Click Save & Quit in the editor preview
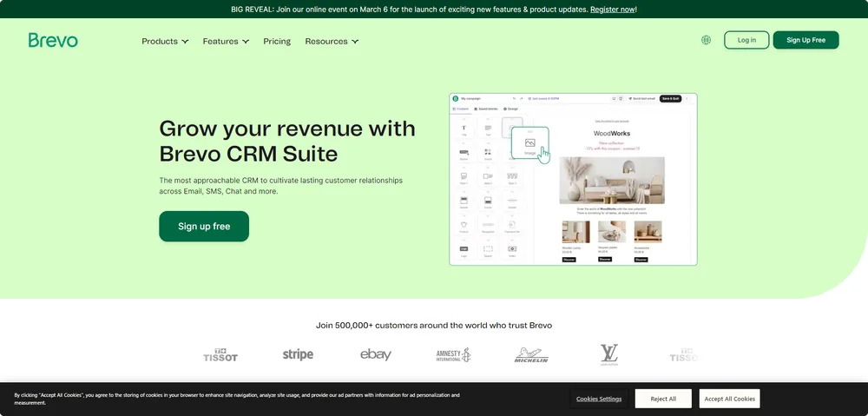This screenshot has height=416, width=868. [x=670, y=99]
